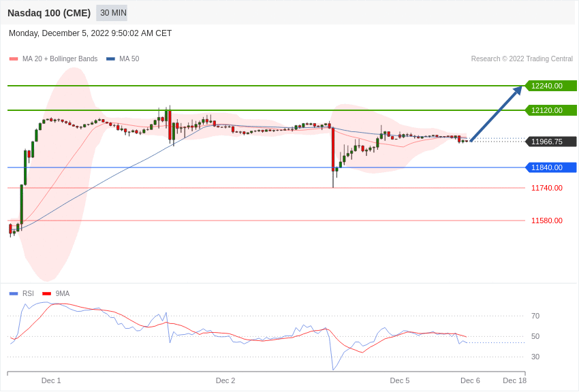579x392 pixels.
Task: Click the MA 50 legend label
Action: pos(129,59)
